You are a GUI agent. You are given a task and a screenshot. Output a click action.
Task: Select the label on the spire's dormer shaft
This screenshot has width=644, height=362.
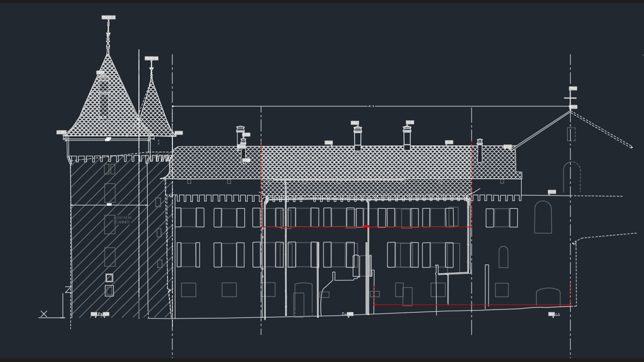point(101,72)
